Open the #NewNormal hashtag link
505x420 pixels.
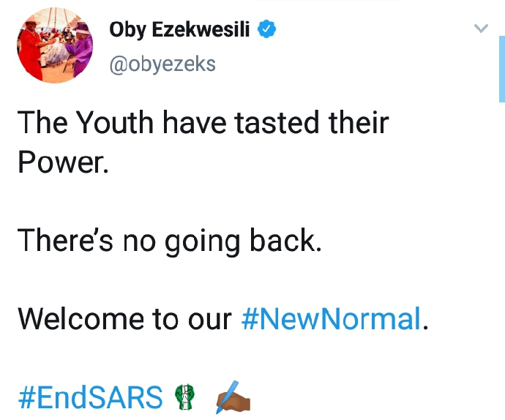331,318
